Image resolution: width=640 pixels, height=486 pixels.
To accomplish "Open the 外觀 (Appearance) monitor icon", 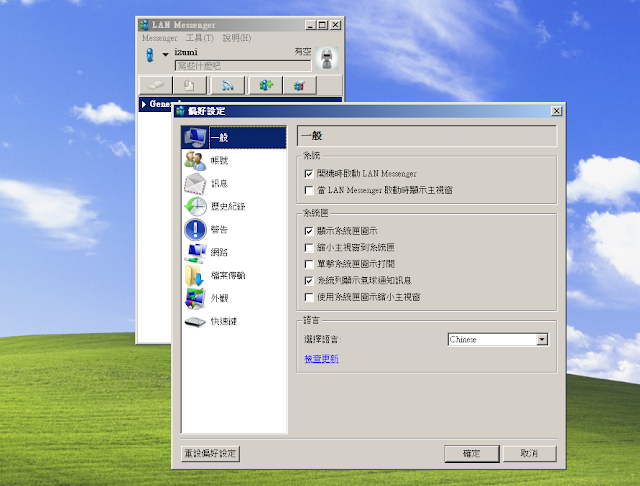I will [195, 298].
